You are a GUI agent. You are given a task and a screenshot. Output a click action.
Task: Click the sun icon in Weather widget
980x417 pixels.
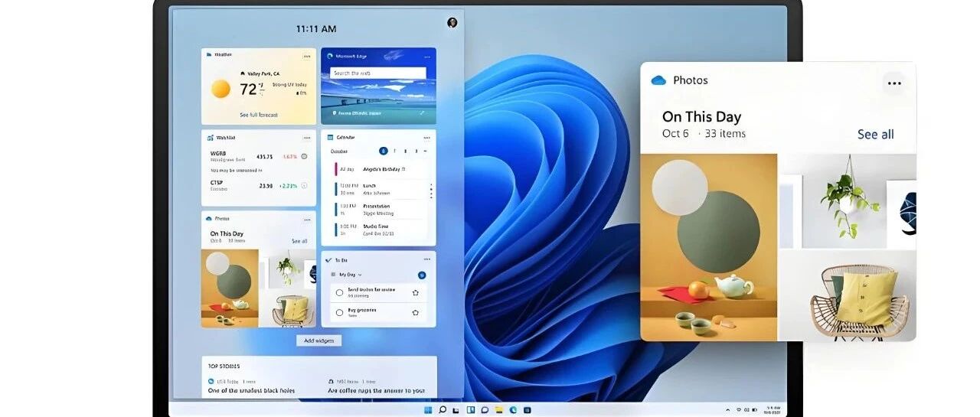(220, 89)
